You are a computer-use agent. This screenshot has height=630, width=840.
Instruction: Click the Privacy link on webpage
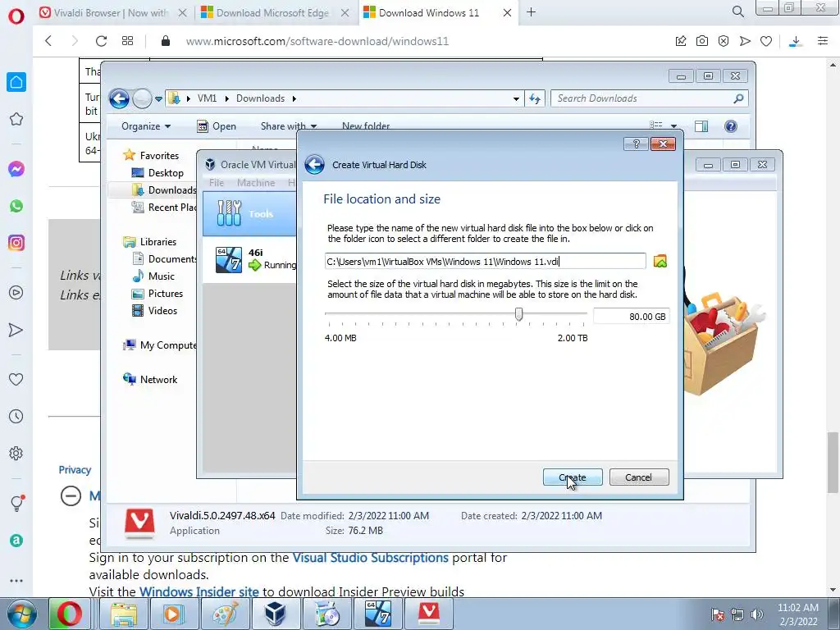pos(75,470)
